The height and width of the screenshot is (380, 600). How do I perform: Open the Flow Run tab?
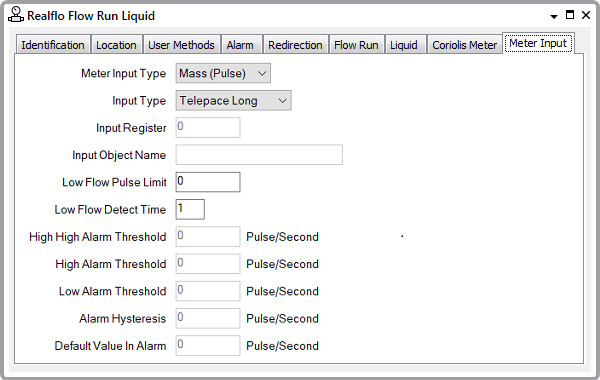pyautogui.click(x=356, y=45)
